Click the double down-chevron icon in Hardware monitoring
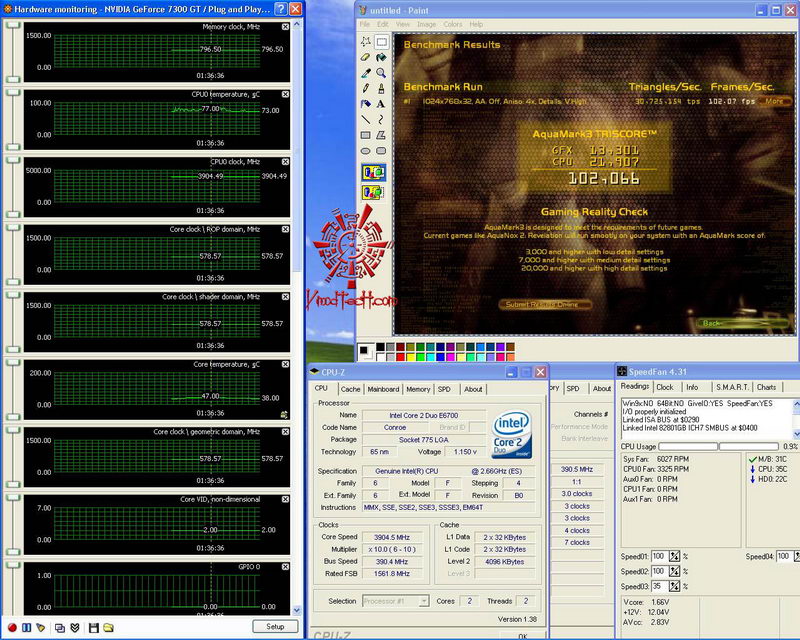 pyautogui.click(x=74, y=627)
